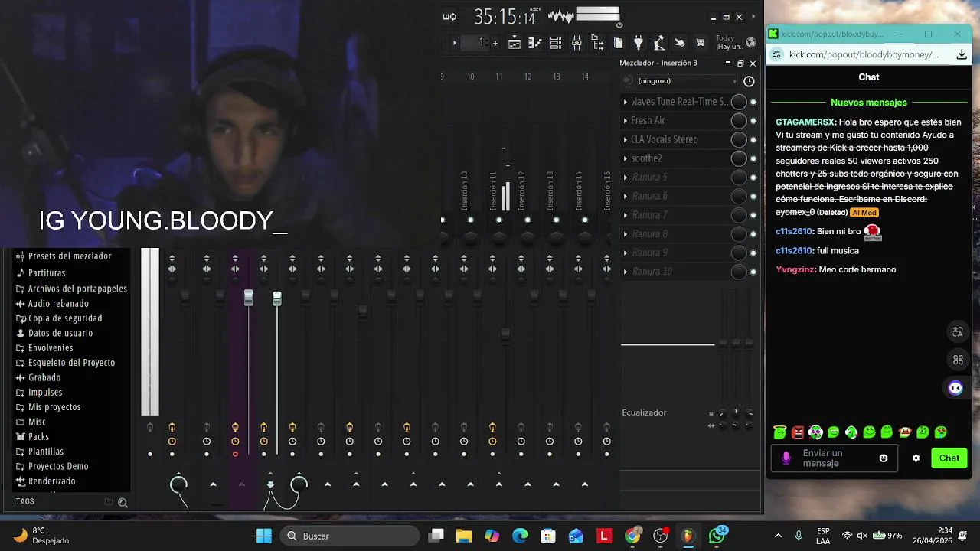Click Yvngzinz username in chat

tap(795, 269)
